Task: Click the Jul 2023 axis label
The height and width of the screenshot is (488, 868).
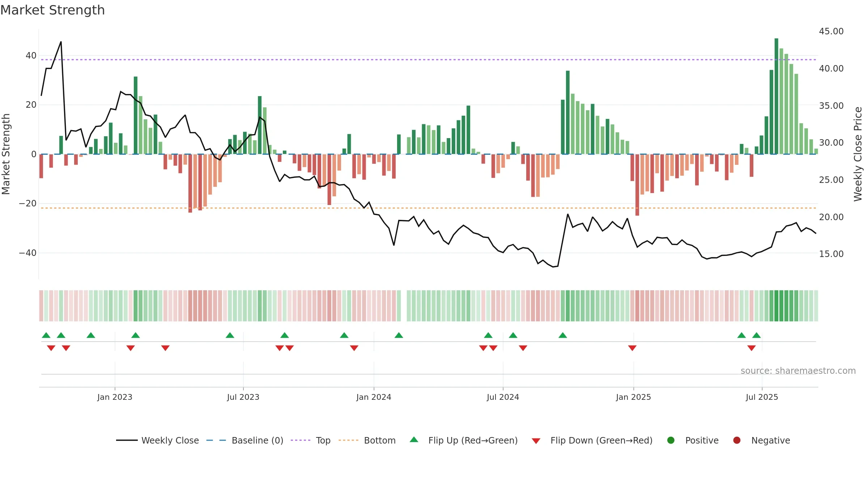Action: [x=243, y=397]
